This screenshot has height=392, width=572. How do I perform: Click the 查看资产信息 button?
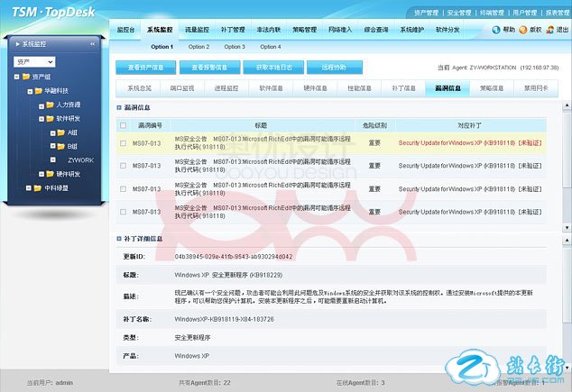tap(145, 67)
